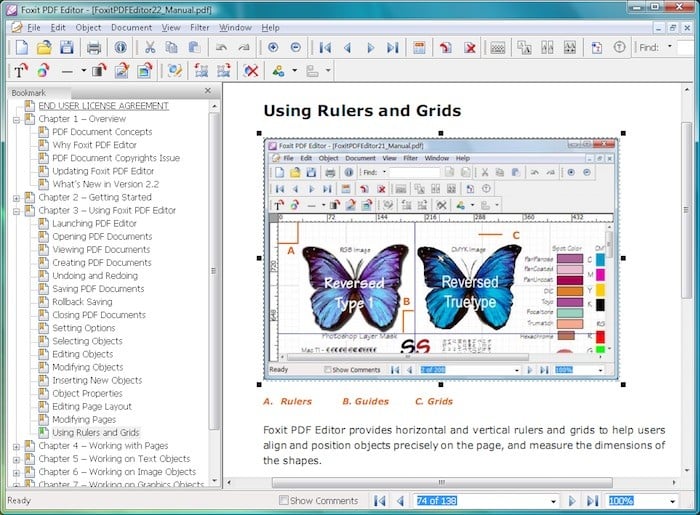700x515 pixels.
Task: Undo the last action
Action: pyautogui.click(x=221, y=47)
